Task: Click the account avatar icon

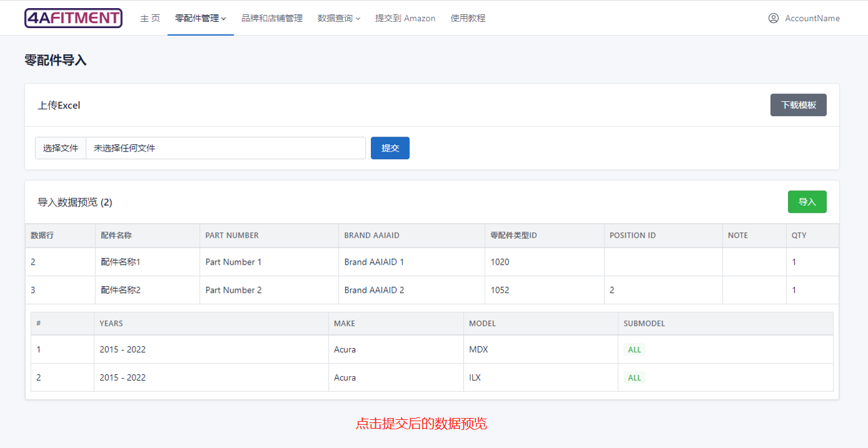Action: (x=773, y=18)
